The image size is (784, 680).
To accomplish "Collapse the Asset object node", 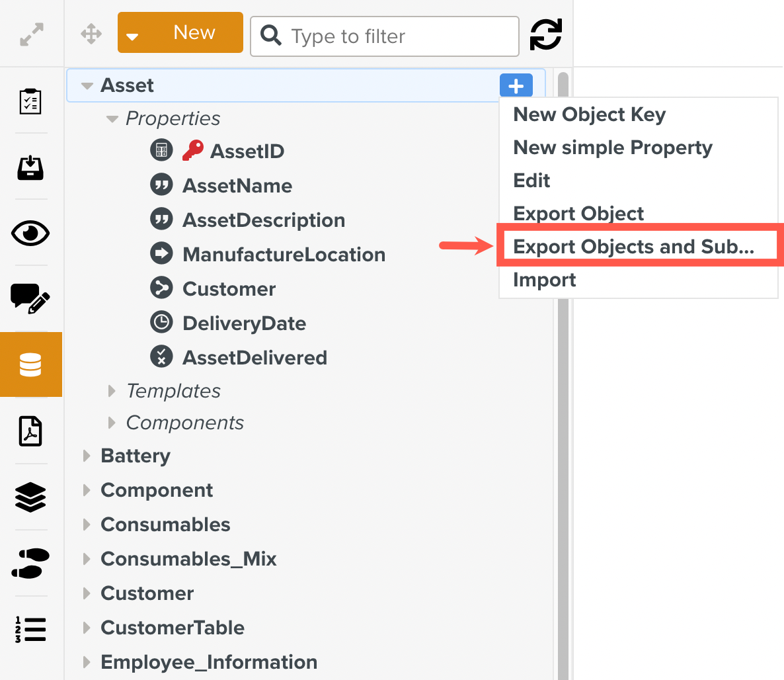I will (x=87, y=86).
